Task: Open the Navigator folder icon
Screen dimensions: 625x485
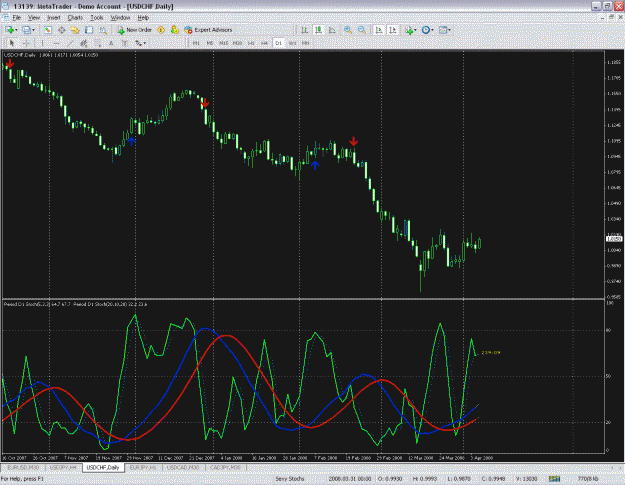Action: (x=75, y=30)
